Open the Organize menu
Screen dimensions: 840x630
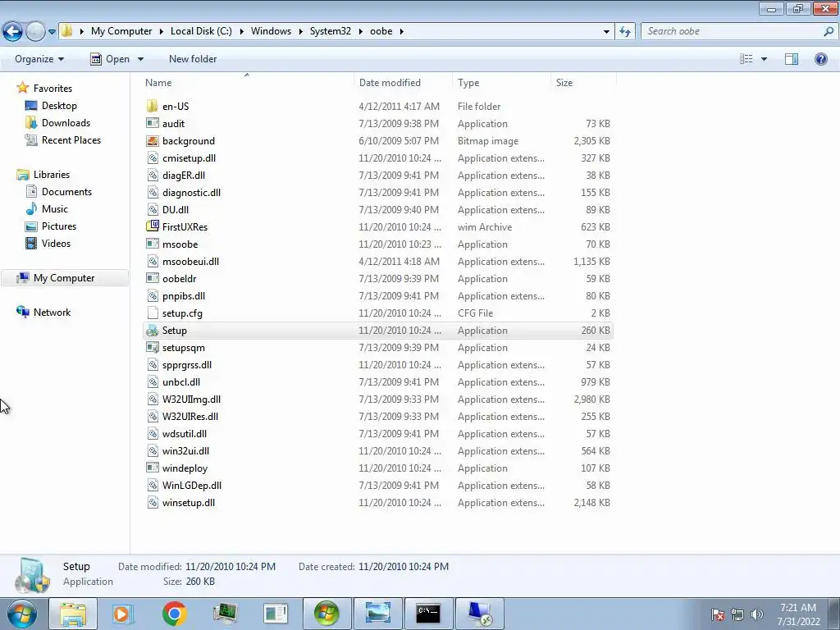(39, 59)
